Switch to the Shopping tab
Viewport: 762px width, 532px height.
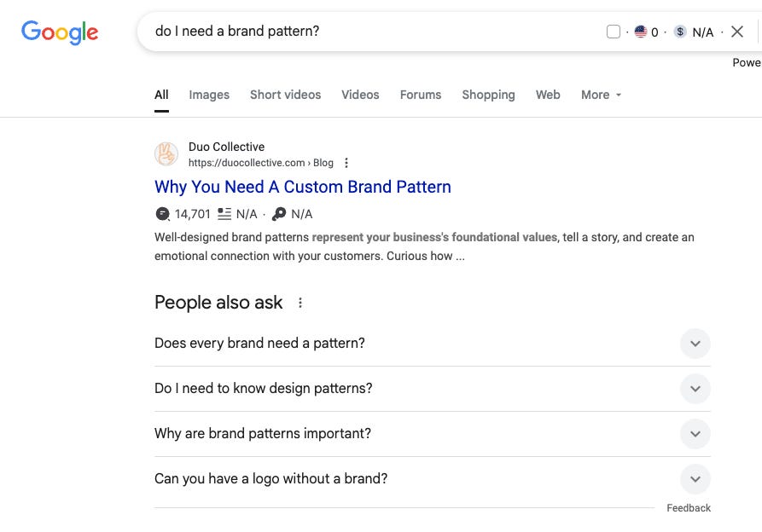pos(488,95)
